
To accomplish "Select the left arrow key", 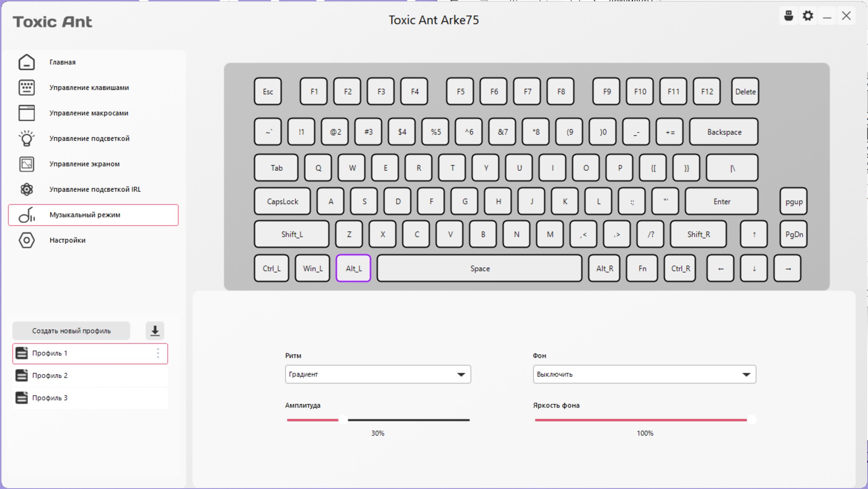I will coord(720,268).
